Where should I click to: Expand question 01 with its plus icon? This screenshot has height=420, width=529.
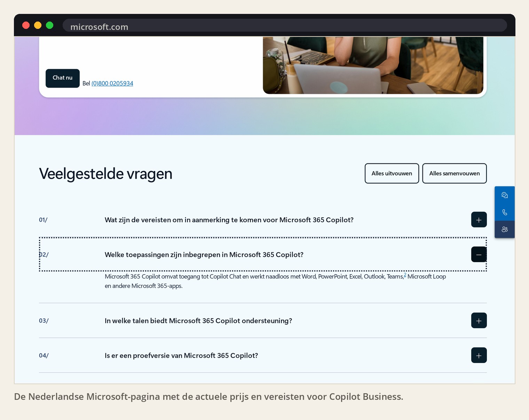click(x=479, y=220)
